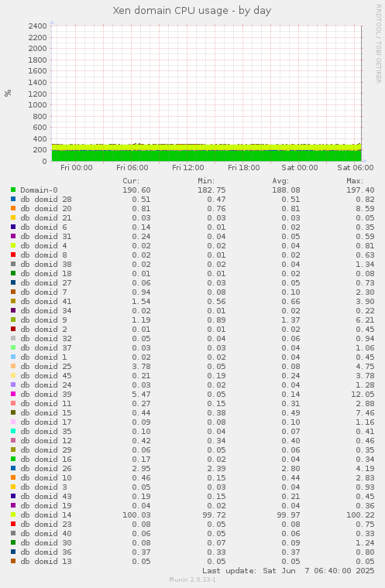The image size is (385, 588).
Task: Select the 'db domid 7' legend label
Action: pyautogui.click(x=43, y=292)
